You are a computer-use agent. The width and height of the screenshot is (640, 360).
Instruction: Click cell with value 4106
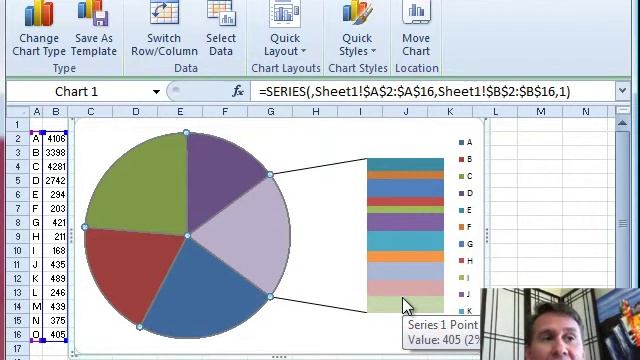[56, 139]
